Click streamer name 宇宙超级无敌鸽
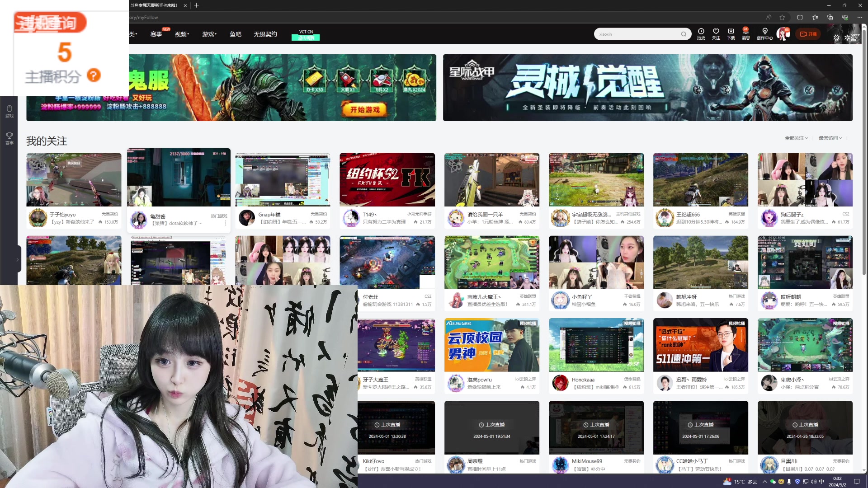The image size is (868, 488). coord(591,215)
